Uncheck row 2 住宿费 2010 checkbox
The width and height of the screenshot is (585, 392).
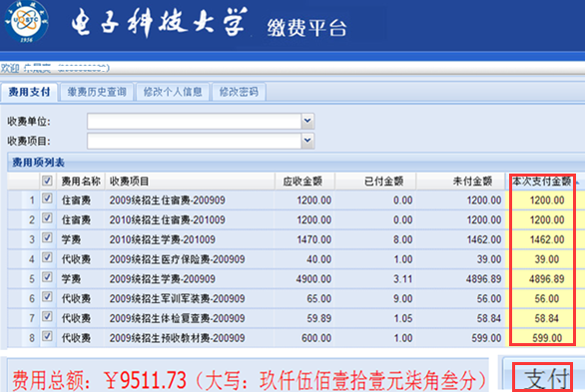[47, 218]
